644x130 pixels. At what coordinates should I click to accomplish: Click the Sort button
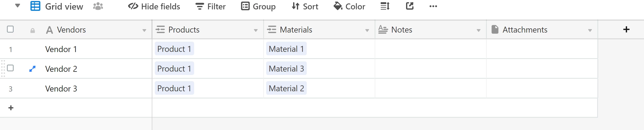(x=305, y=6)
